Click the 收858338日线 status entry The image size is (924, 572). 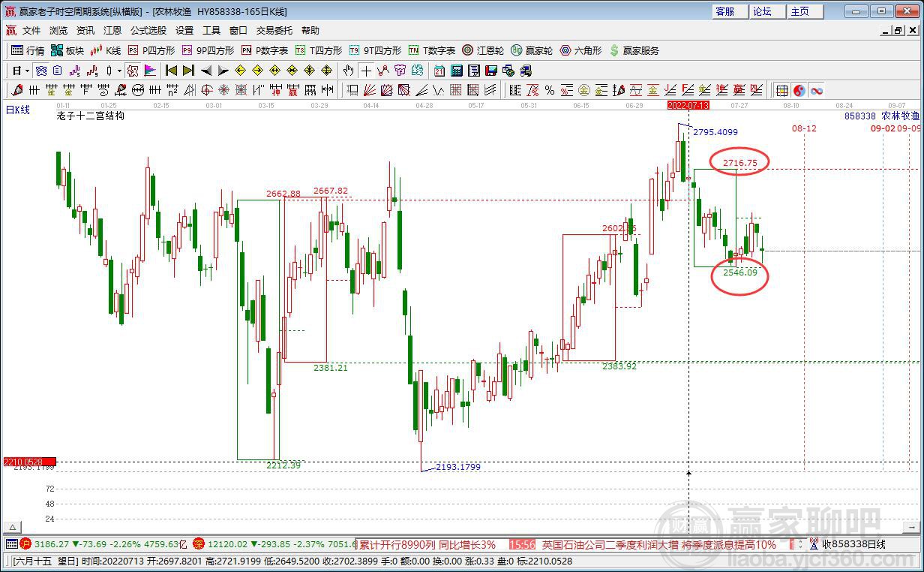853,544
